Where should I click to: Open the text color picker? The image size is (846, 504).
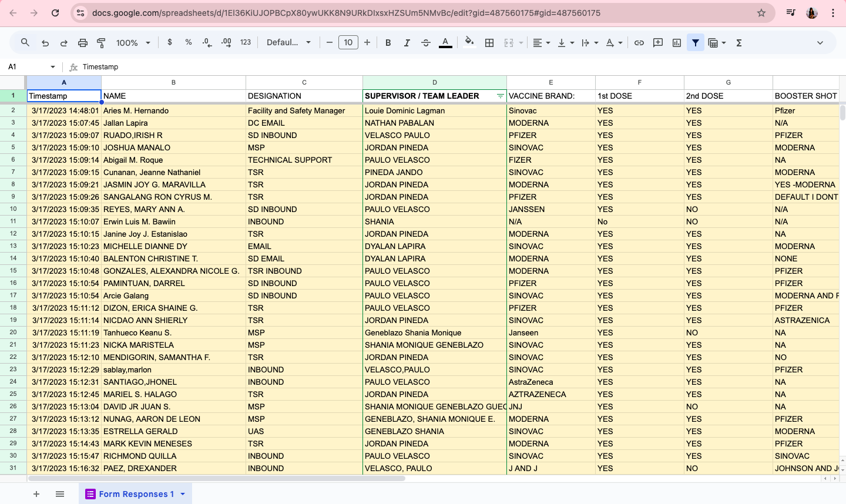click(x=445, y=42)
